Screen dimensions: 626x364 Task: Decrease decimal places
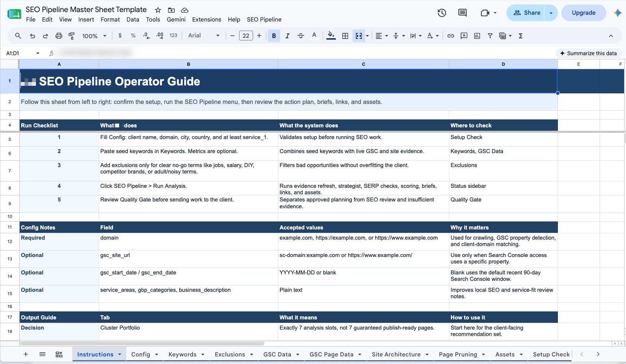click(x=146, y=36)
